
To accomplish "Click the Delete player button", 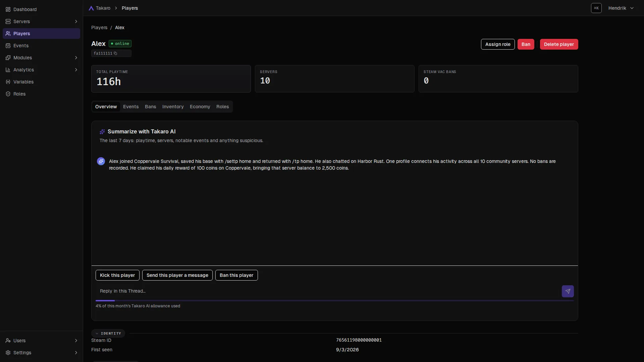I will tap(559, 44).
